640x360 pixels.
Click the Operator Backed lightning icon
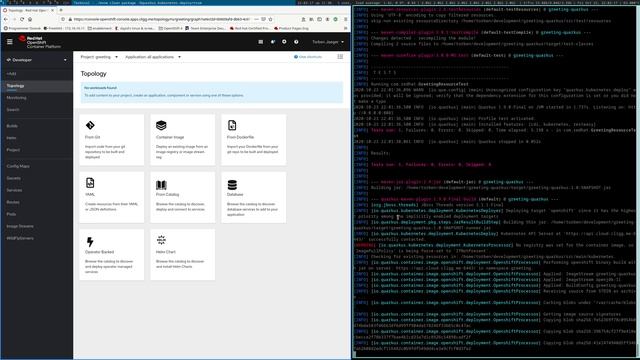(x=90, y=242)
